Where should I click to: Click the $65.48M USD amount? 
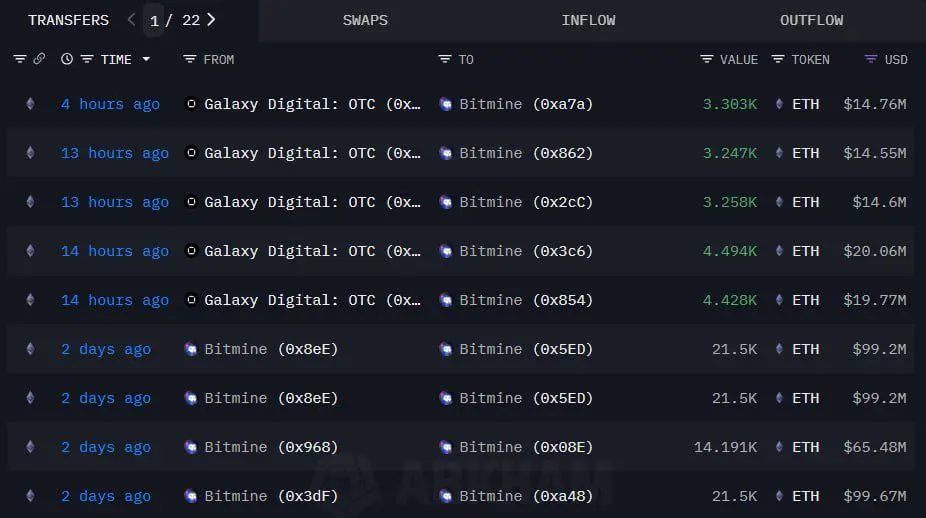click(875, 448)
